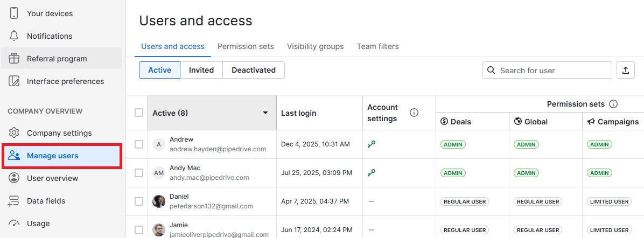Open Andy Mac's user name link
644x238 pixels.
tap(185, 167)
